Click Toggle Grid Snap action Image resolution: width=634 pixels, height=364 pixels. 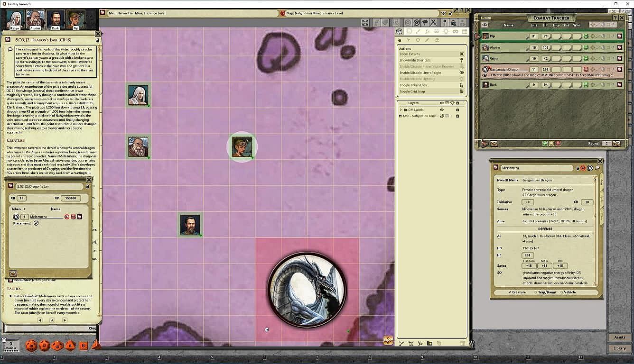pos(431,91)
